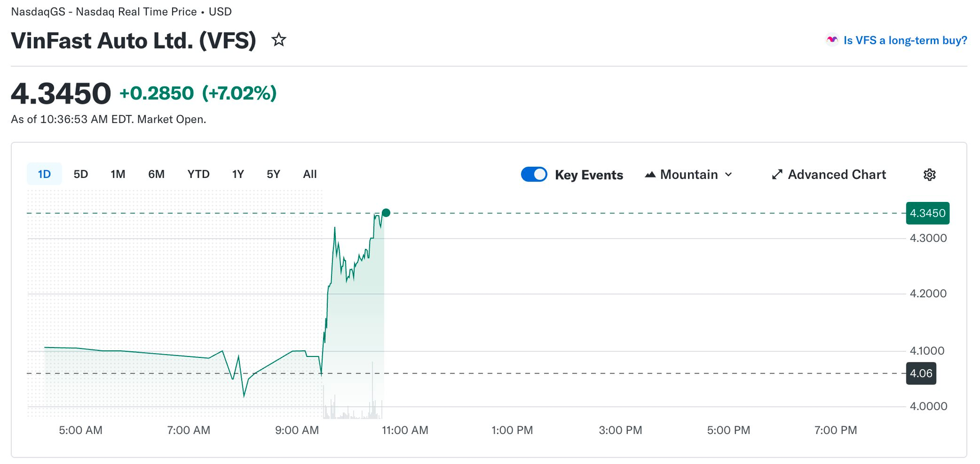Click the green current price dot on chart
Image resolution: width=980 pixels, height=464 pixels.
(386, 213)
